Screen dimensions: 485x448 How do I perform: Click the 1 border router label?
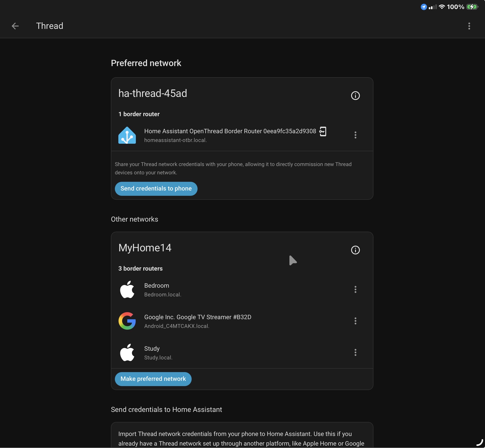pos(139,114)
